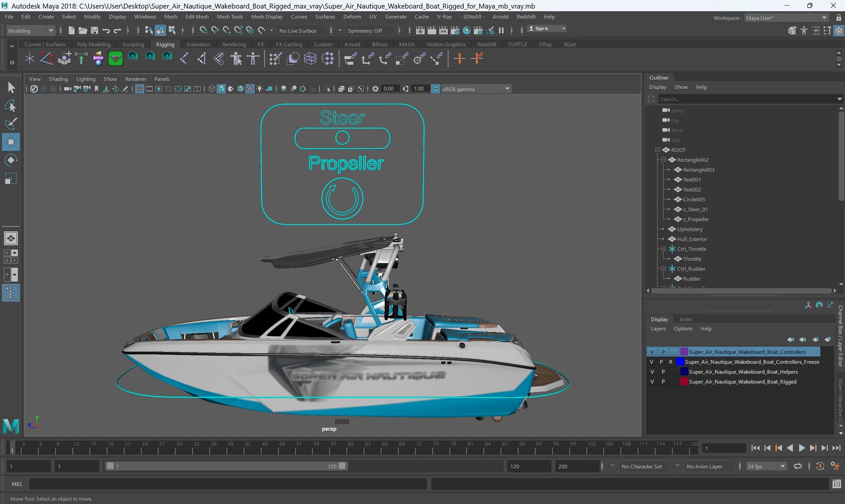845x504 pixels.
Task: Open the 24 fps frame rate dropdown
Action: (767, 466)
